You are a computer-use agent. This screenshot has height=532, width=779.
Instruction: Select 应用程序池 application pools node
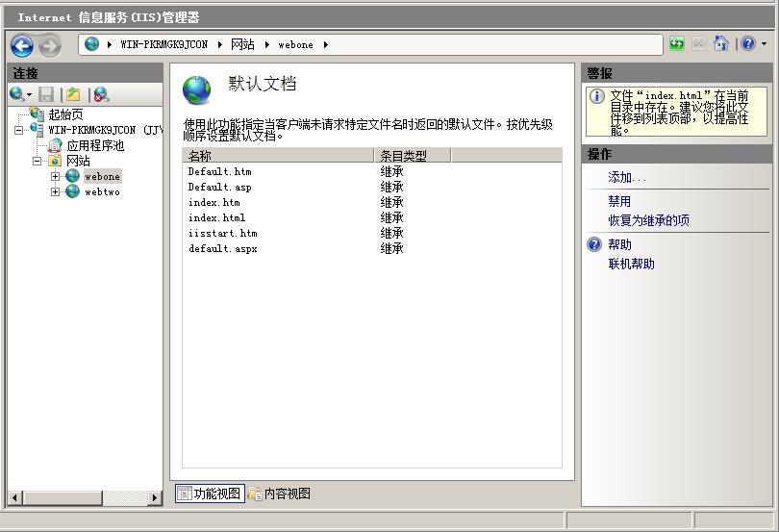pyautogui.click(x=95, y=145)
